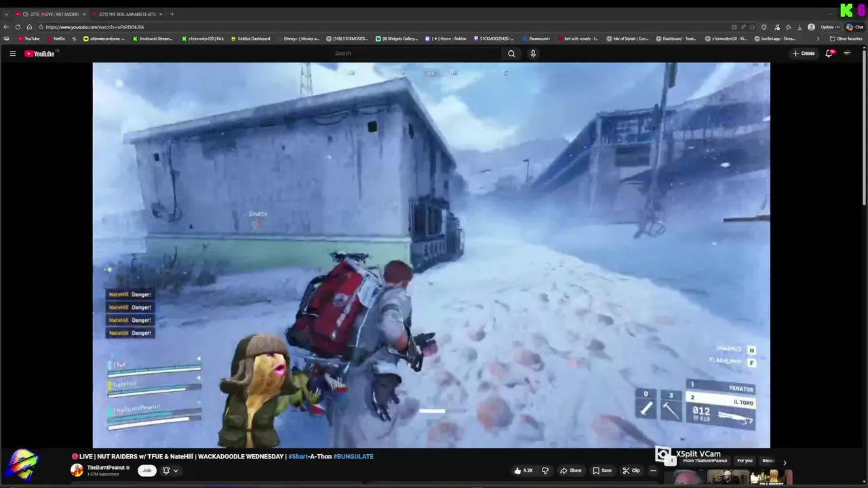Click the YouTube search magnifier button
This screenshot has height=488, width=868.
(511, 54)
